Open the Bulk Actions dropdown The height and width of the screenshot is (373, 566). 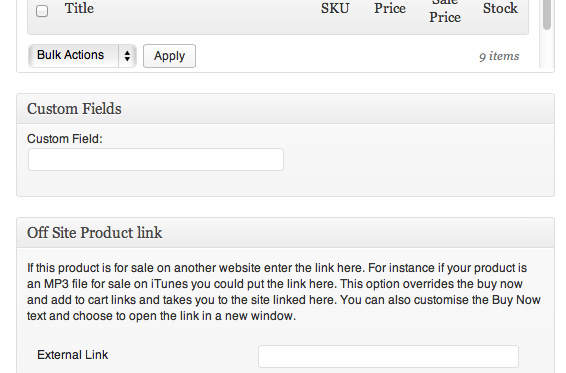click(x=82, y=56)
